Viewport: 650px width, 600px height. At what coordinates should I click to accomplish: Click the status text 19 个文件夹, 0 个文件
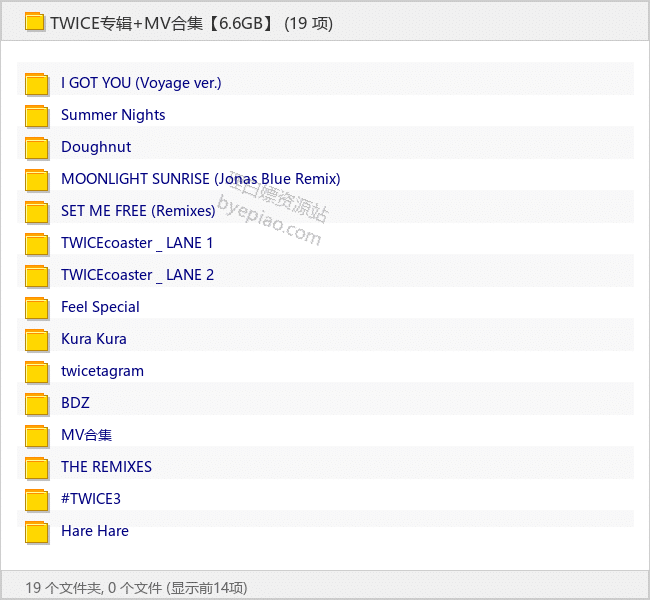(x=94, y=588)
